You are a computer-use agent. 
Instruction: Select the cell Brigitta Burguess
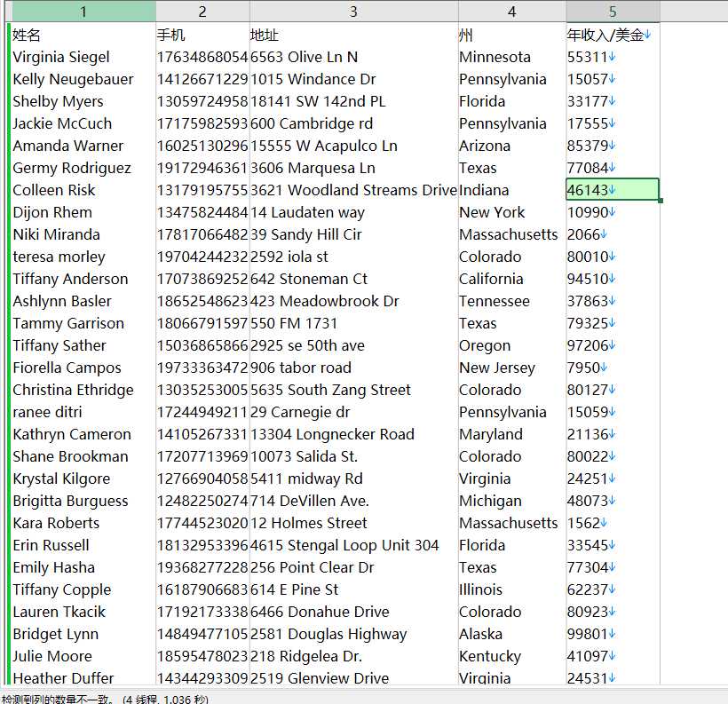pyautogui.click(x=83, y=501)
